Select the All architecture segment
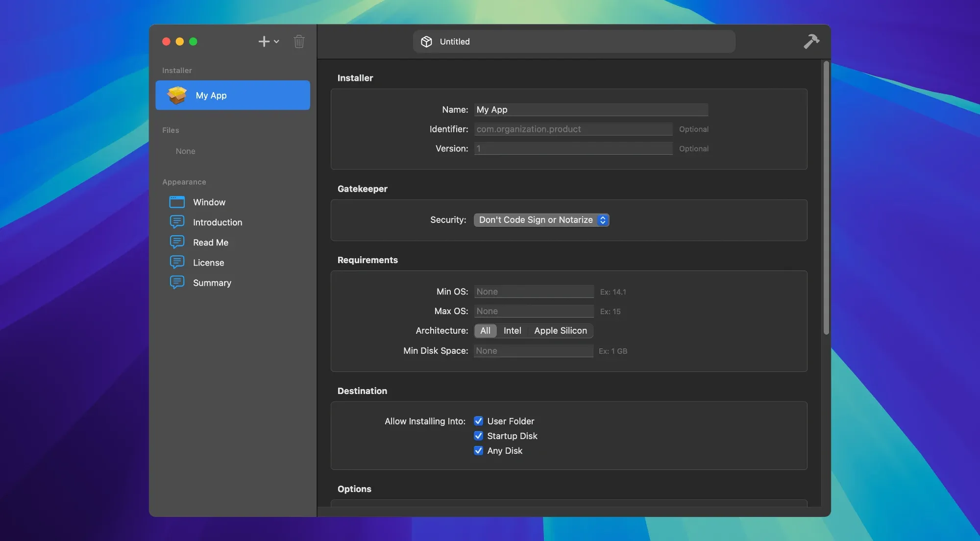Screen dimensions: 980x541 pos(485,331)
